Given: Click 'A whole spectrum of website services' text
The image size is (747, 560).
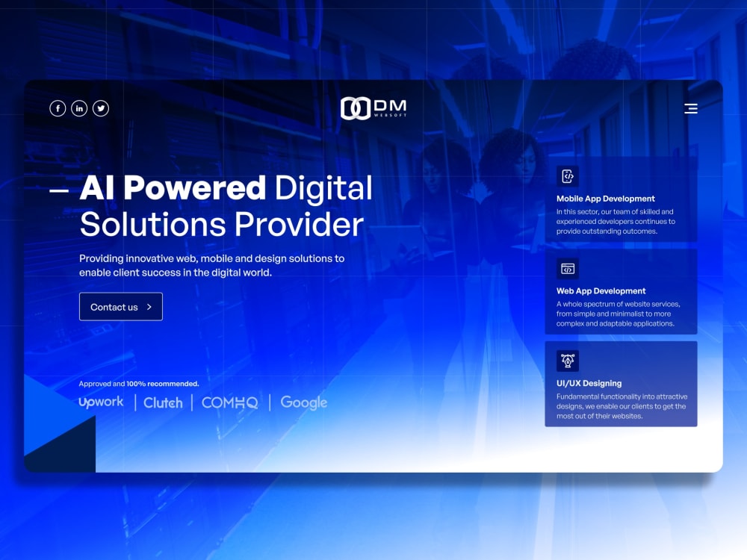Looking at the screenshot, I should click(618, 314).
